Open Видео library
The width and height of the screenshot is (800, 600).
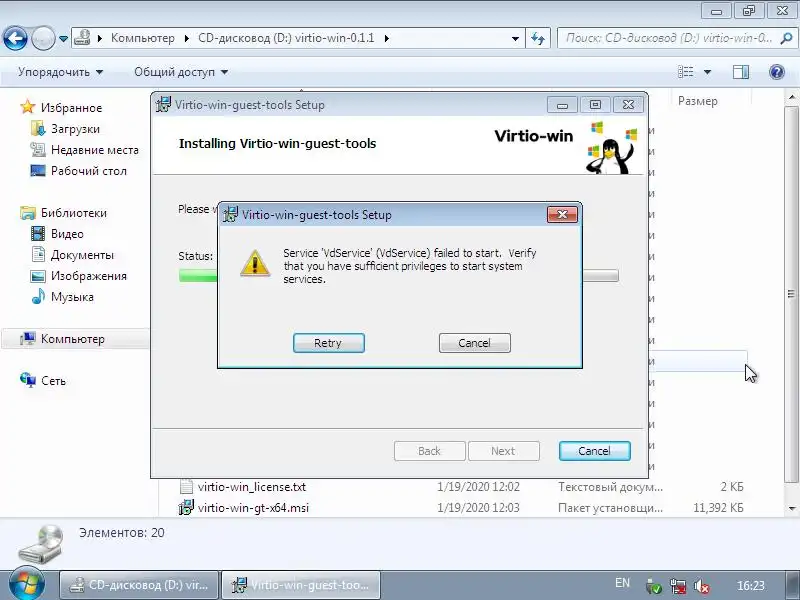67,234
